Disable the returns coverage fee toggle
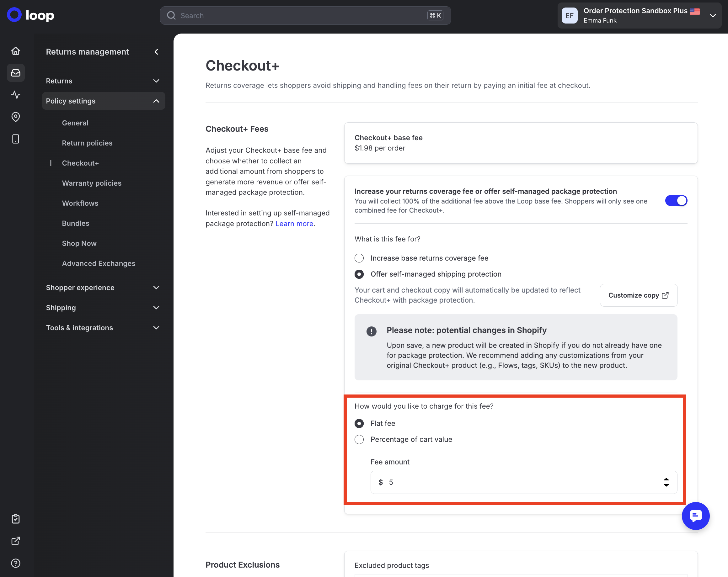Image resolution: width=728 pixels, height=577 pixels. [x=676, y=200]
